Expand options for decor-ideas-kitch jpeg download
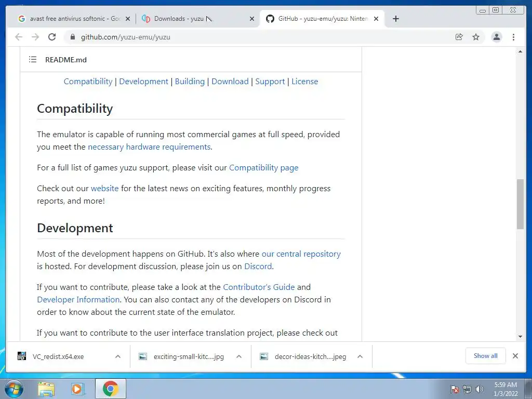 click(x=360, y=356)
